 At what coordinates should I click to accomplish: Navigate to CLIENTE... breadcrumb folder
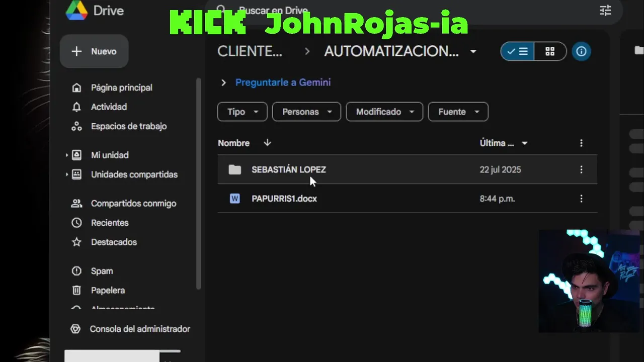(x=250, y=51)
